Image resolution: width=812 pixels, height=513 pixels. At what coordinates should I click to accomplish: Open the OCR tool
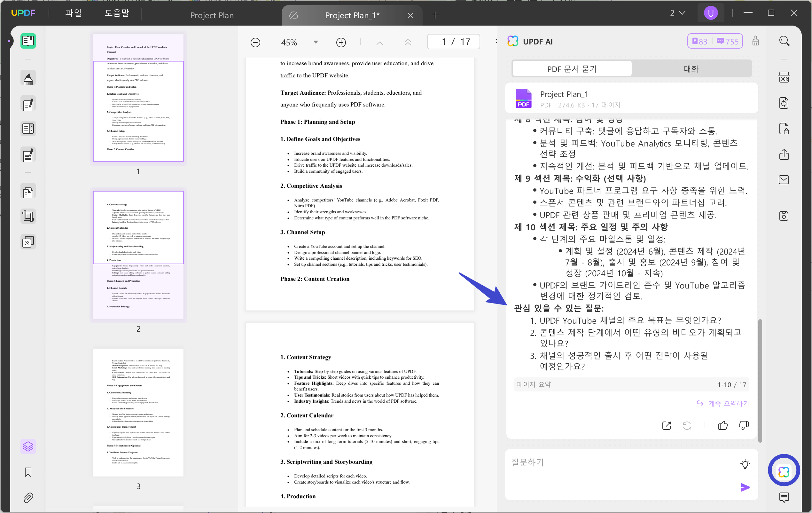click(784, 77)
